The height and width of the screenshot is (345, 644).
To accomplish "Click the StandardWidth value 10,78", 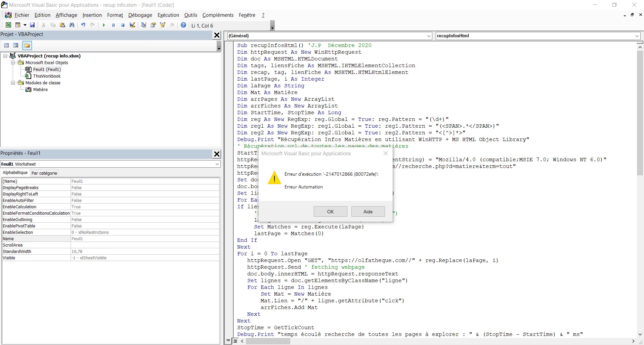I will pos(145,251).
